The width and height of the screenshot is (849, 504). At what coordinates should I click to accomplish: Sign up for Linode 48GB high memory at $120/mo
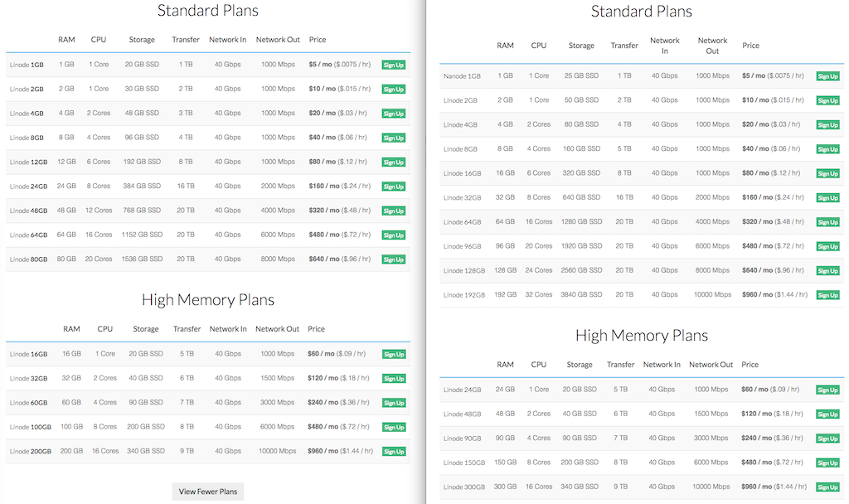828,414
